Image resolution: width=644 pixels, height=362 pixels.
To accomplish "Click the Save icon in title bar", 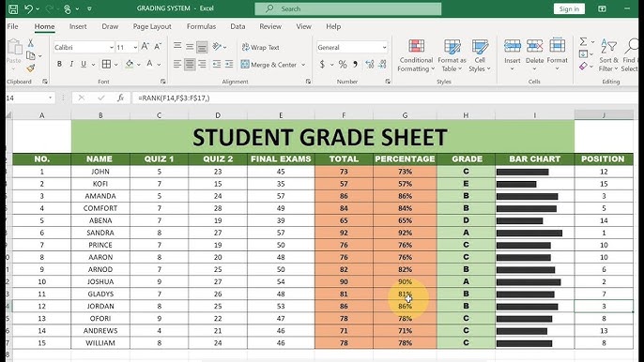I will [13, 8].
